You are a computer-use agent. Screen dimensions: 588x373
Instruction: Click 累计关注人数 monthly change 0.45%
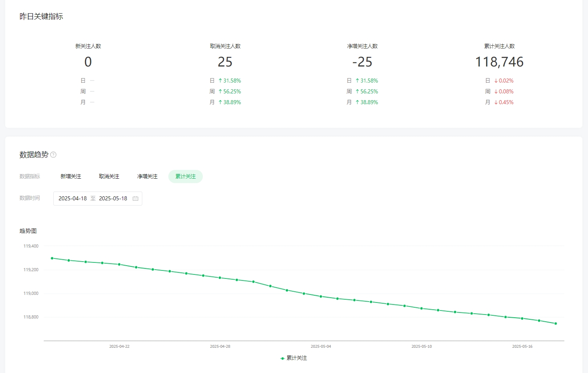(x=504, y=103)
